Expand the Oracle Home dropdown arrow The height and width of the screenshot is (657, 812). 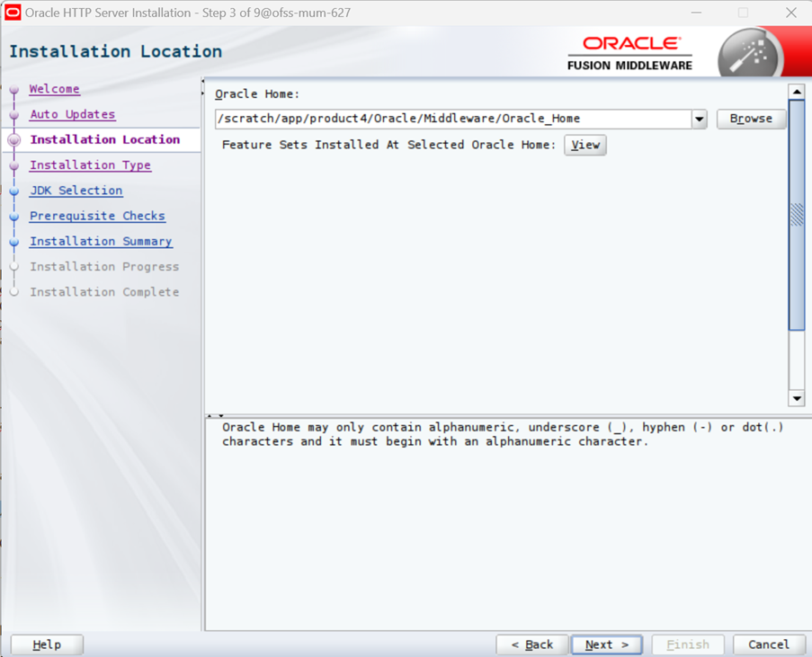pyautogui.click(x=699, y=119)
